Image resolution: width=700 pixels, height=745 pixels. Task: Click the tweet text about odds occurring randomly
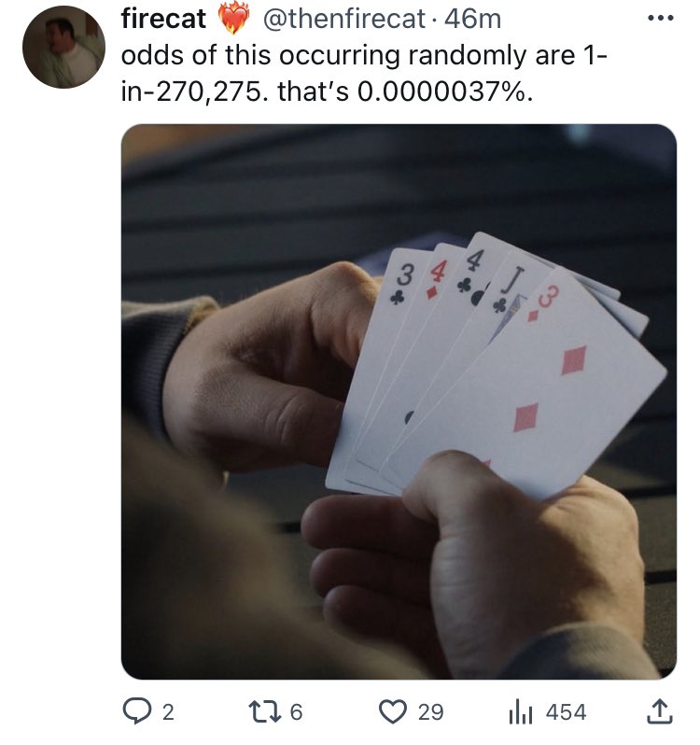(364, 73)
